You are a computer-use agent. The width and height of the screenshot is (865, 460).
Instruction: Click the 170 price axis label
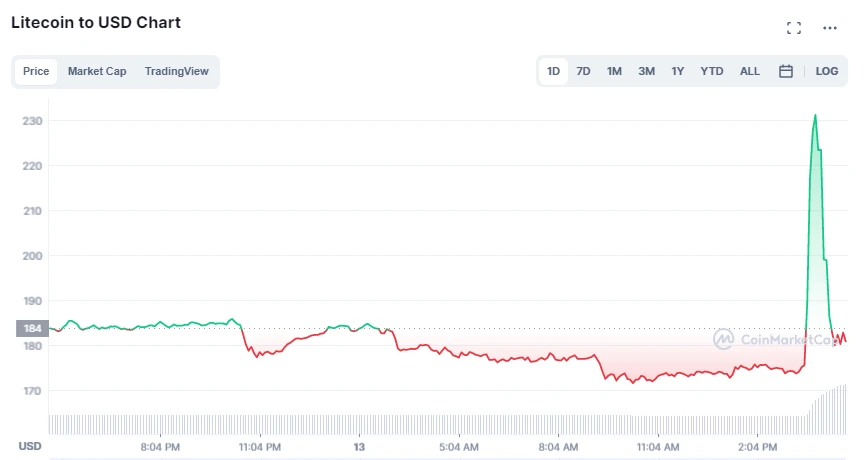pos(32,391)
